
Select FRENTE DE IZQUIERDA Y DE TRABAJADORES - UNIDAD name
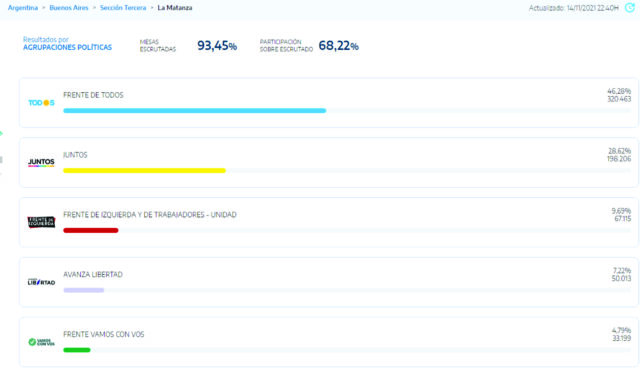[x=150, y=215]
